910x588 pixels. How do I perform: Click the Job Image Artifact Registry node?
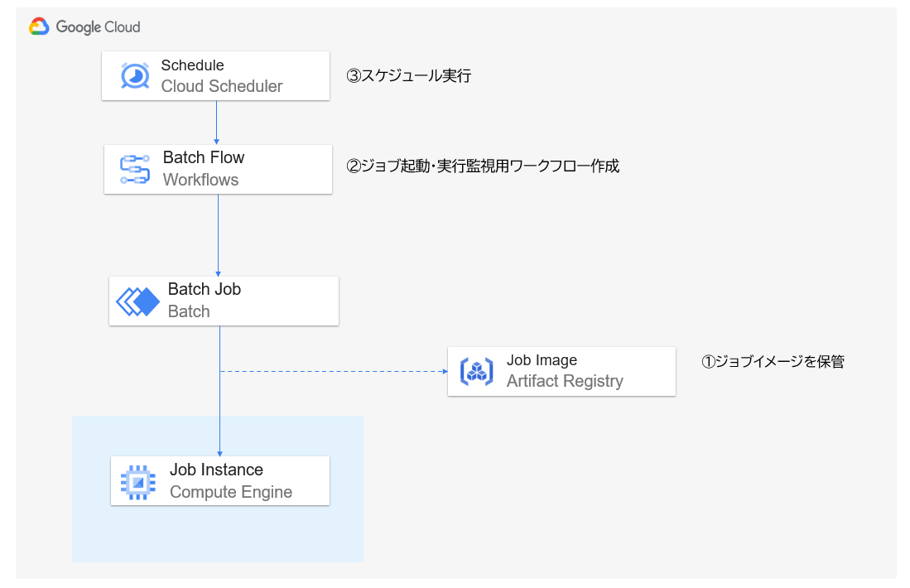[561, 371]
